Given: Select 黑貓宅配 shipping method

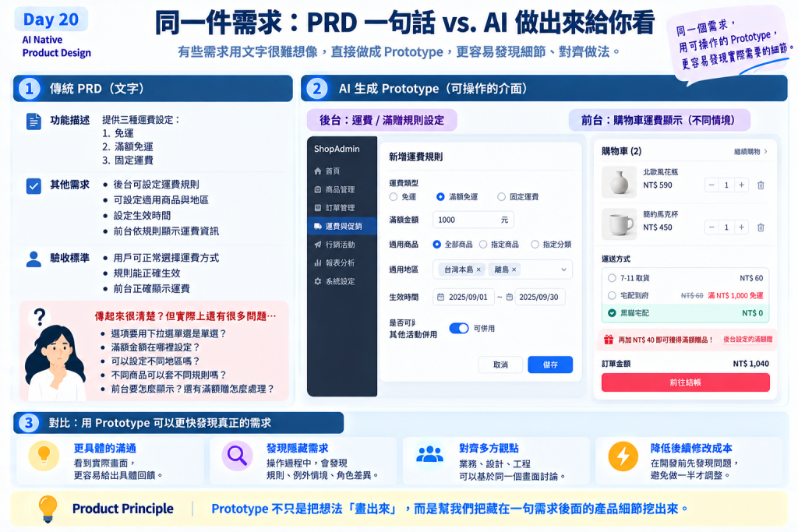Looking at the screenshot, I should click(612, 313).
